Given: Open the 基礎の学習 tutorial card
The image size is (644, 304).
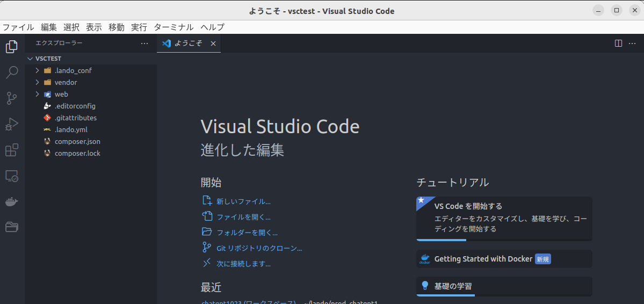Looking at the screenshot, I should (504, 286).
